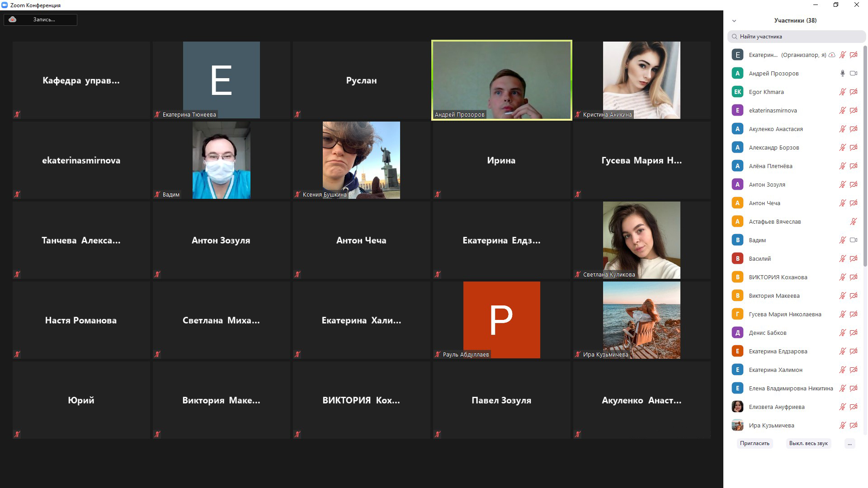Viewport: 868px width, 488px height.
Task: Click the 'Д' avatar of Денис Бабков
Action: pos(737,333)
